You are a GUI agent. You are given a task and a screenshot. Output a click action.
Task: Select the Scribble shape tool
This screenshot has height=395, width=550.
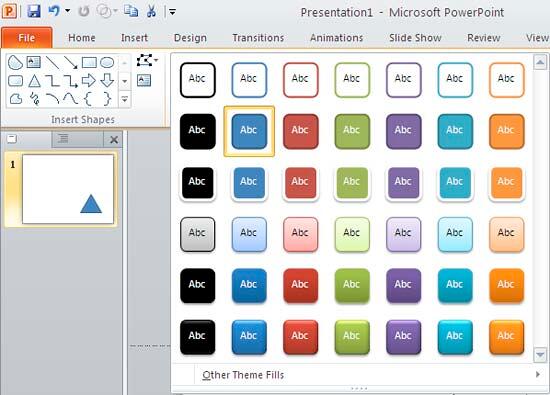click(34, 99)
